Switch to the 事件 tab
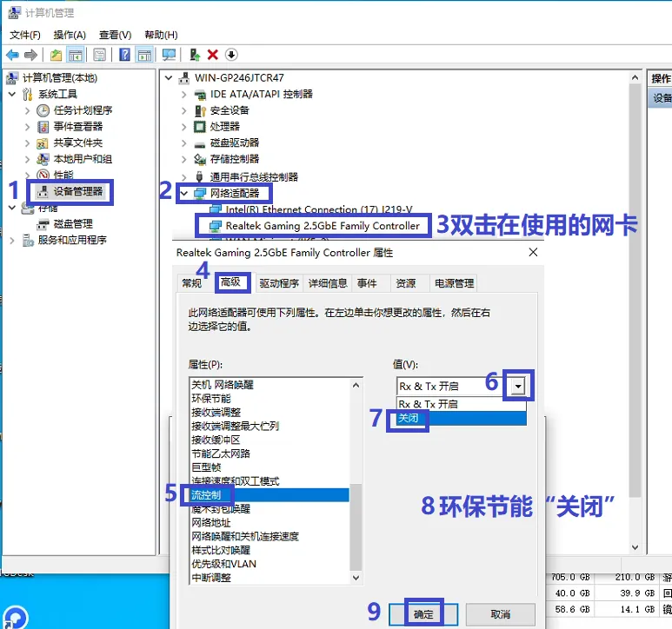 point(367,283)
